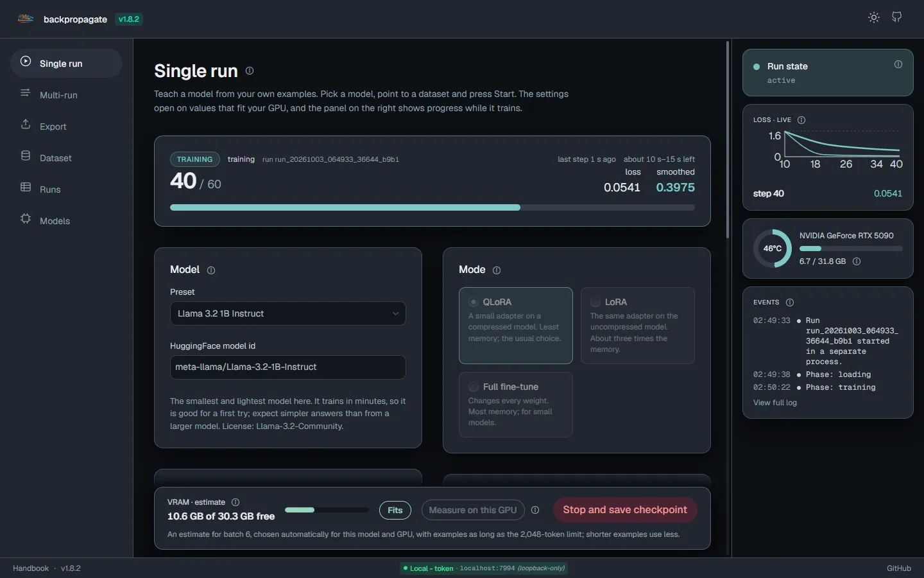
Task: Click Measure on this GPU button
Action: 473,511
